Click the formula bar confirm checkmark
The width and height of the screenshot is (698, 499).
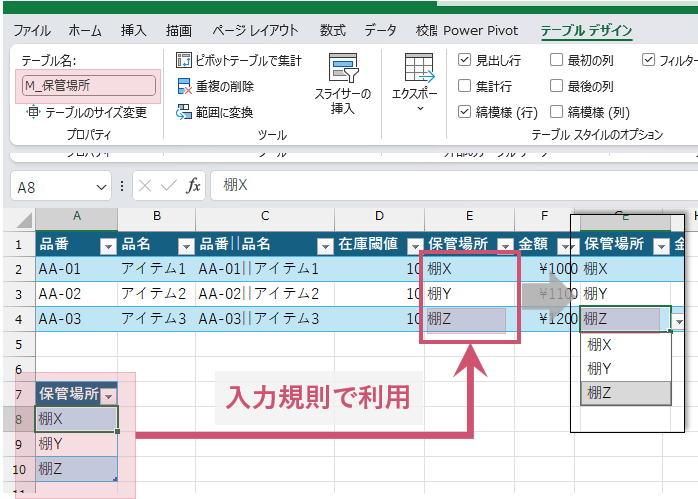(x=168, y=185)
